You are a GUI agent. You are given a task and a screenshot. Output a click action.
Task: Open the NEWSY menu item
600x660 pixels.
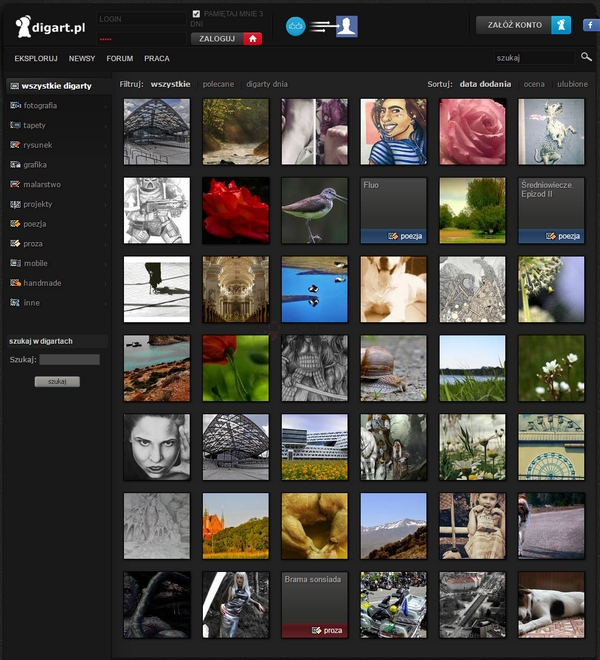click(x=82, y=59)
